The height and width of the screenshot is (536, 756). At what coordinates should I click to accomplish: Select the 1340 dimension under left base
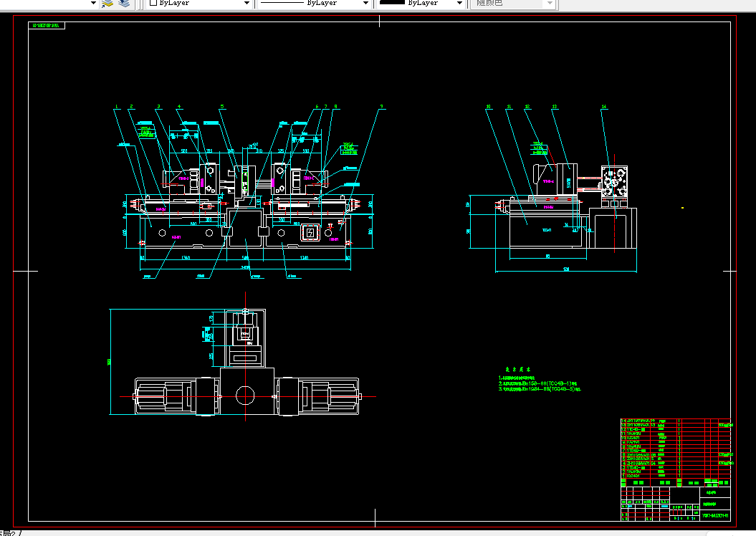(x=185, y=258)
